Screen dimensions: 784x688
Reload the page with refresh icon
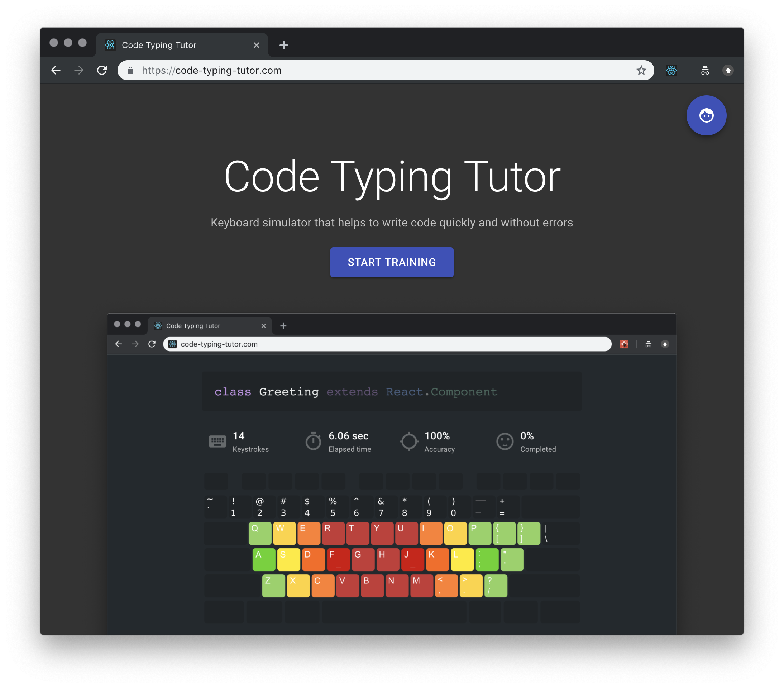(102, 70)
